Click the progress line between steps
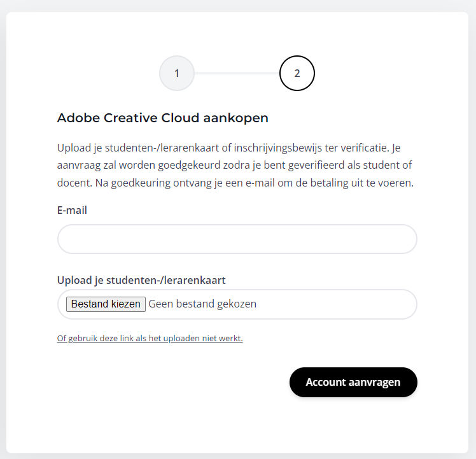The image size is (476, 459). coord(237,73)
